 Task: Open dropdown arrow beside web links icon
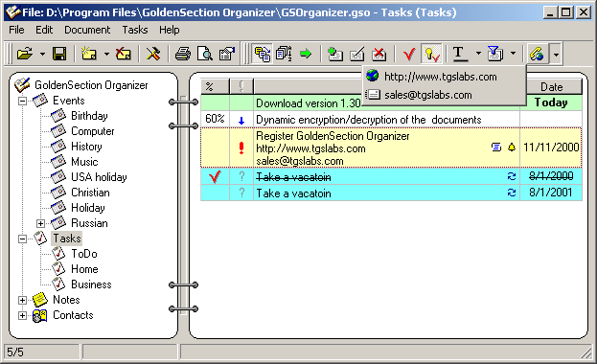[556, 55]
